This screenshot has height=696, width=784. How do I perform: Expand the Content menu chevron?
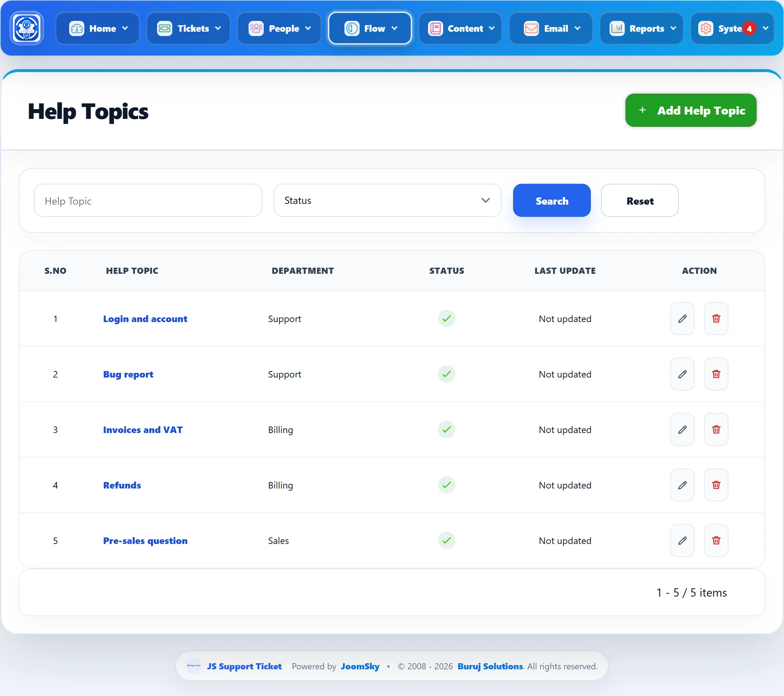[492, 28]
